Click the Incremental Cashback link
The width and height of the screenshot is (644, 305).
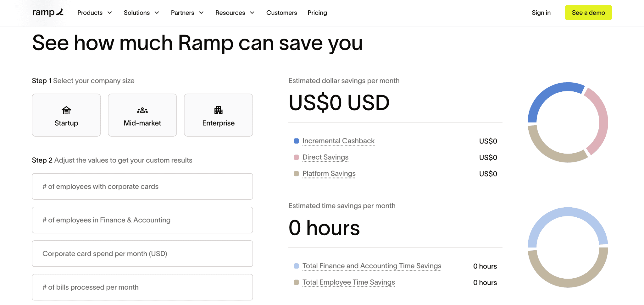click(x=338, y=141)
